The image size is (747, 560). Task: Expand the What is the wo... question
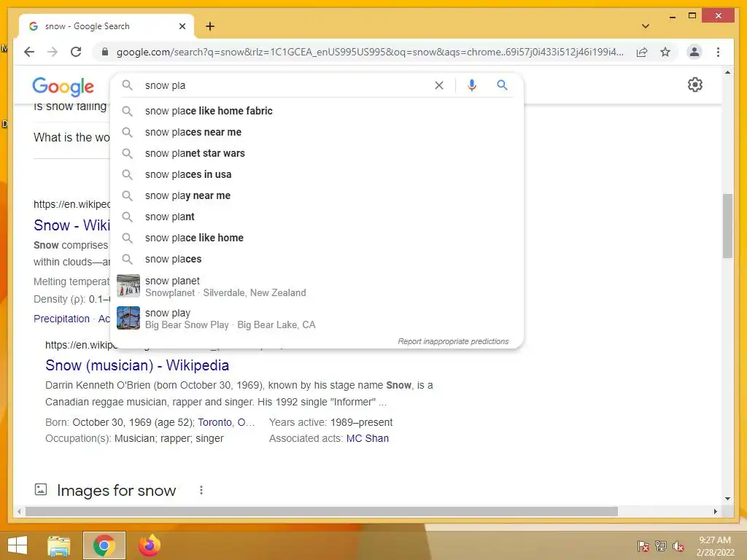(x=71, y=138)
